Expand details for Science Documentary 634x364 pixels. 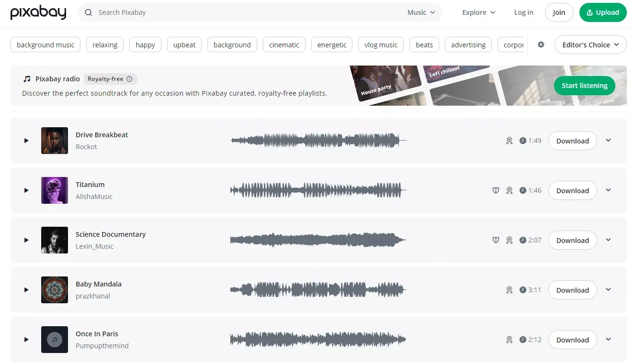609,240
